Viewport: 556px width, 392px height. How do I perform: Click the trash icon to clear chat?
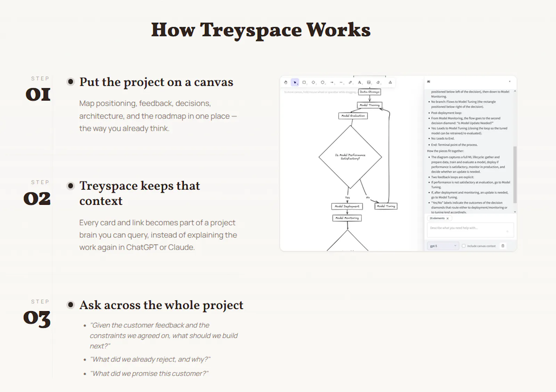pos(502,246)
